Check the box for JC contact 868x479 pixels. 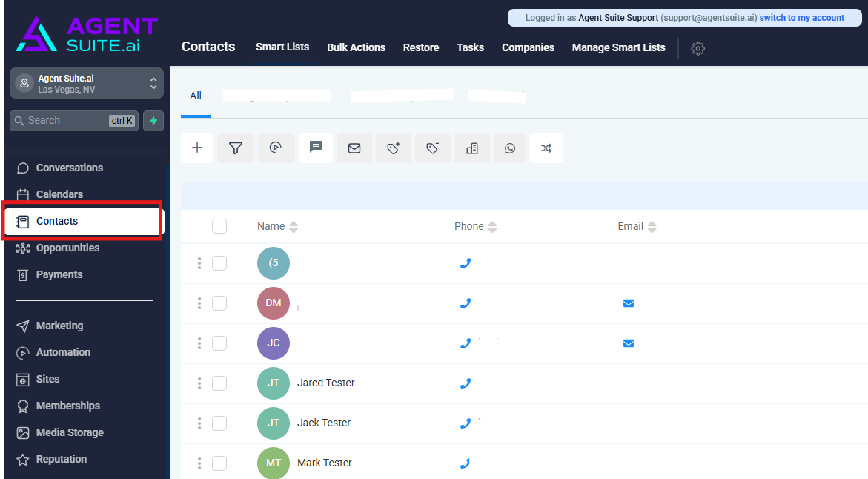pyautogui.click(x=219, y=343)
